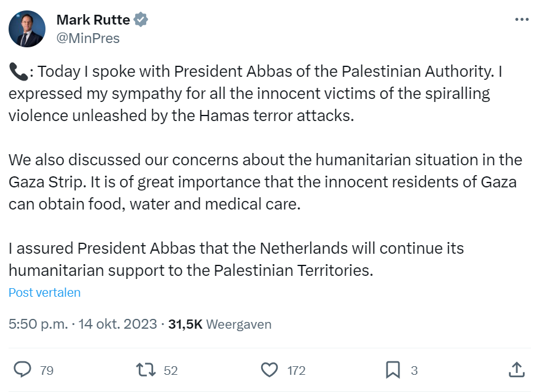542x392 pixels.
Task: Click the 3 bookmarks count
Action: [x=414, y=370]
